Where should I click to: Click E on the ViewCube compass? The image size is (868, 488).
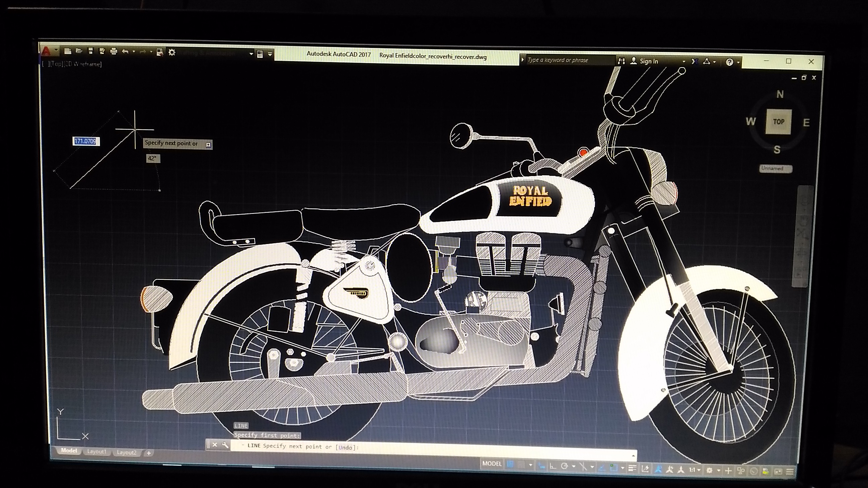click(806, 123)
